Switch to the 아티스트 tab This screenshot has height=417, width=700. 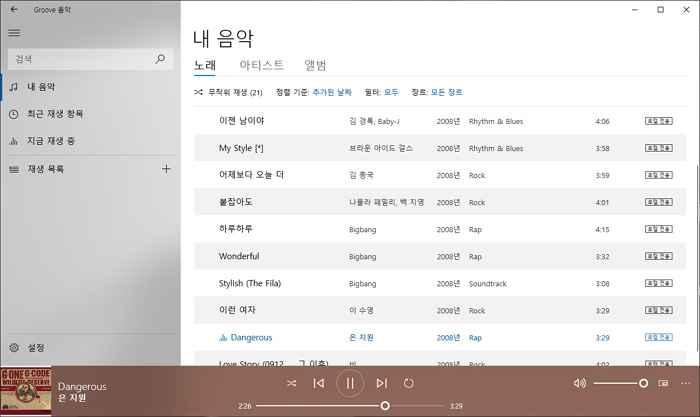tap(261, 65)
